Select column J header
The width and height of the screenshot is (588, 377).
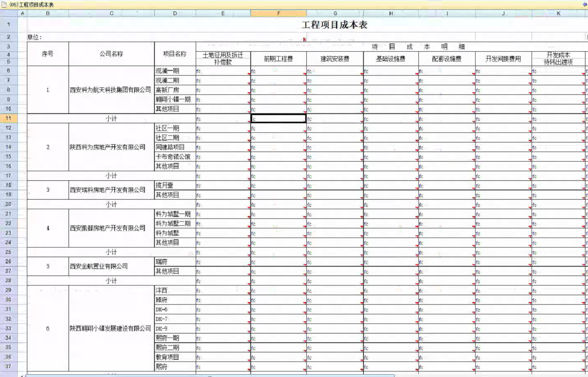click(504, 13)
